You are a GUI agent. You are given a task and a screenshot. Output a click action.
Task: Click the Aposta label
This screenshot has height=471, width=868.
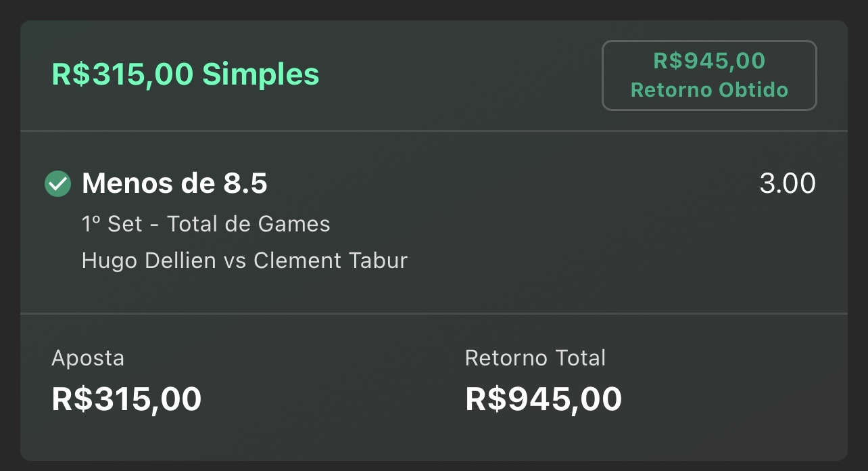tap(88, 358)
